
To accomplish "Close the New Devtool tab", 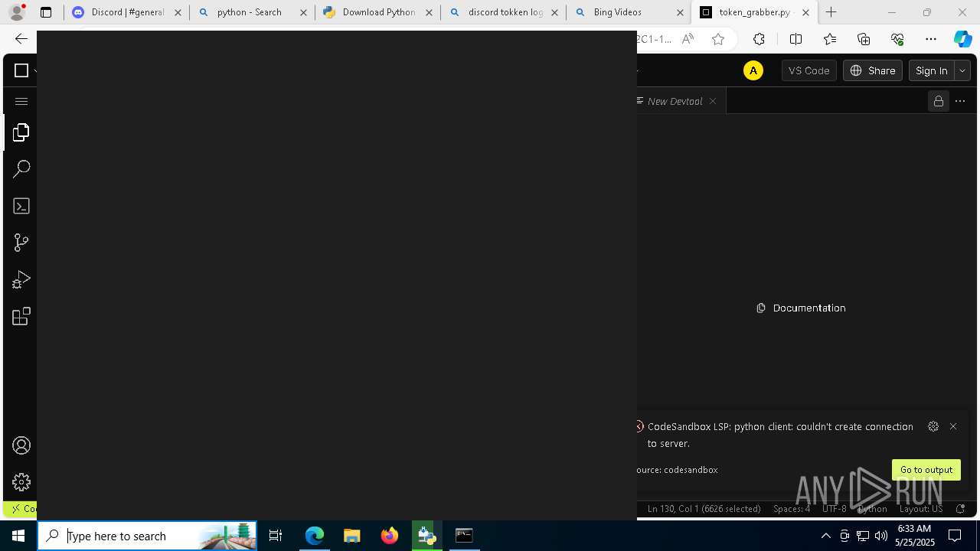I will click(713, 101).
